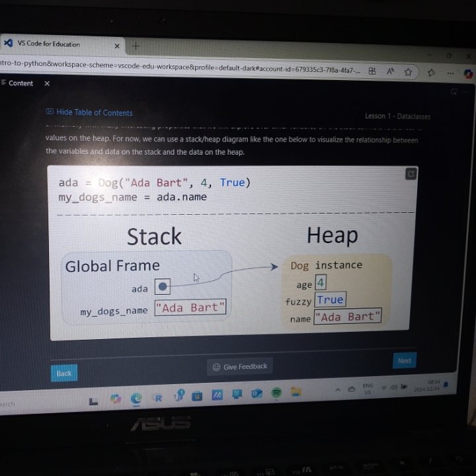Click the Lesson 1 - Dataclasses label

pos(397,116)
